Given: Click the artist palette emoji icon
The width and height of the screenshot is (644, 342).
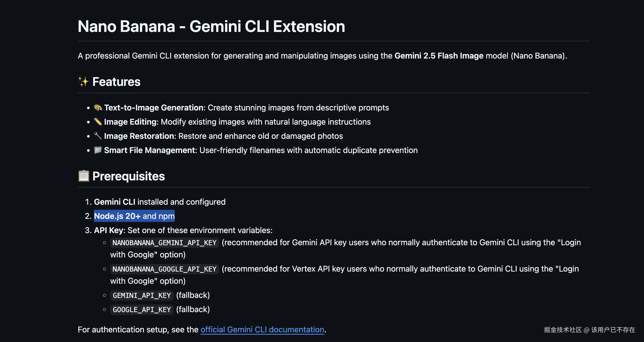Looking at the screenshot, I should click(x=98, y=108).
